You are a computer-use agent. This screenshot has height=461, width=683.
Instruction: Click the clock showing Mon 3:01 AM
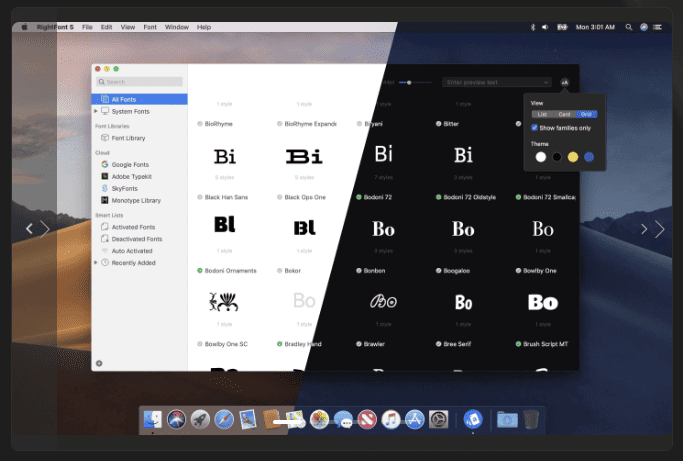[x=595, y=27]
